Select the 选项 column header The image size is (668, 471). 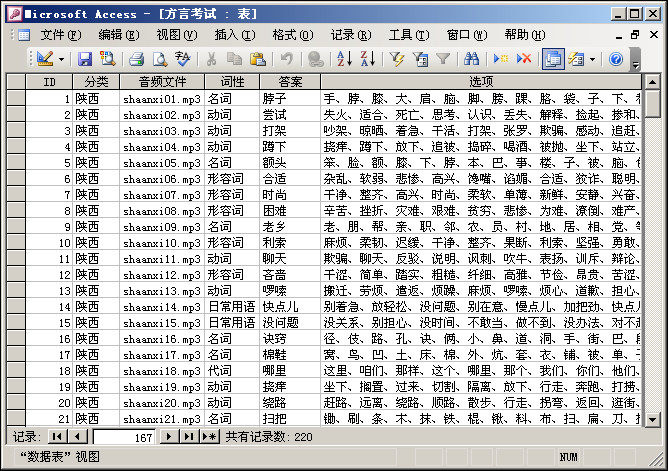click(x=481, y=82)
